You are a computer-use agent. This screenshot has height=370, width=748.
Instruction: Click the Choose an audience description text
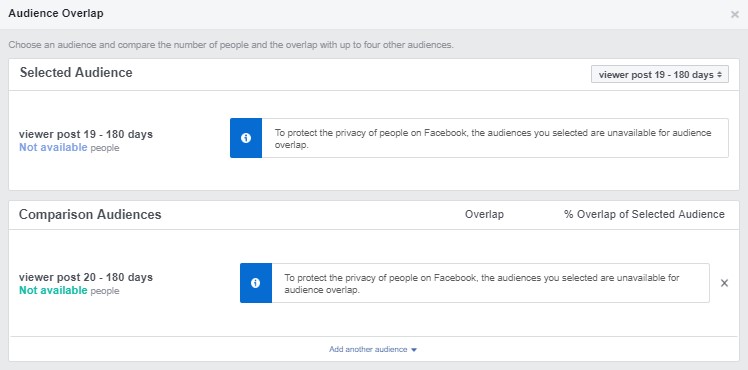click(231, 45)
